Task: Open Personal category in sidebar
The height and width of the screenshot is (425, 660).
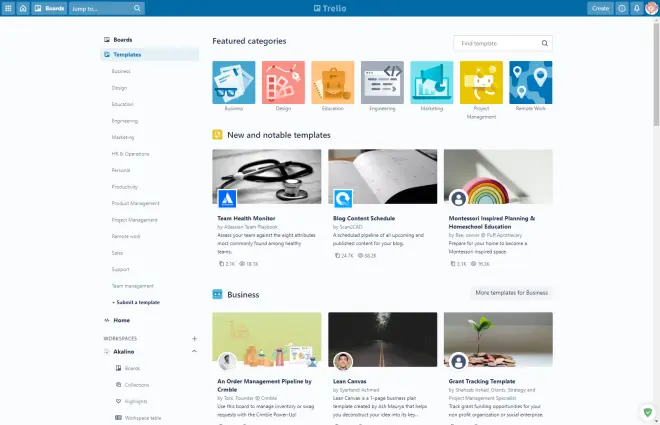Action: [121, 170]
